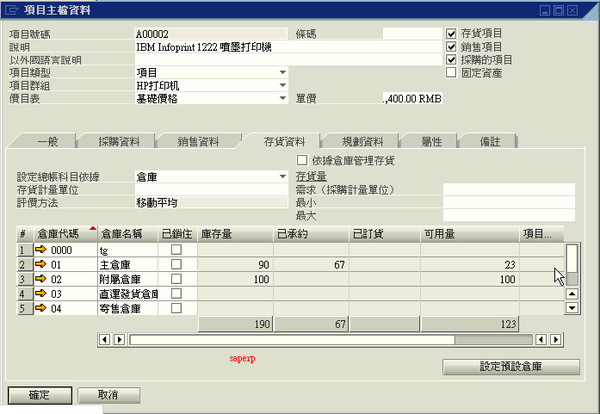This screenshot has height=414, width=600.
Task: Click the red saperp text
Action: [x=242, y=359]
